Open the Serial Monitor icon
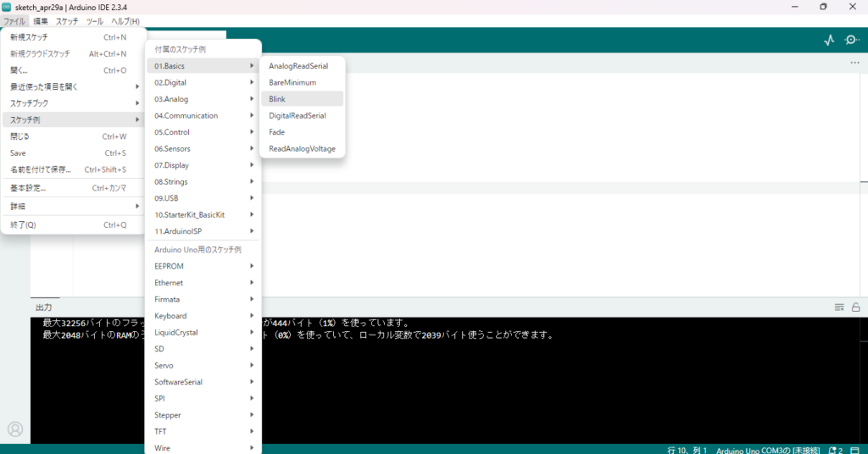 tap(851, 41)
